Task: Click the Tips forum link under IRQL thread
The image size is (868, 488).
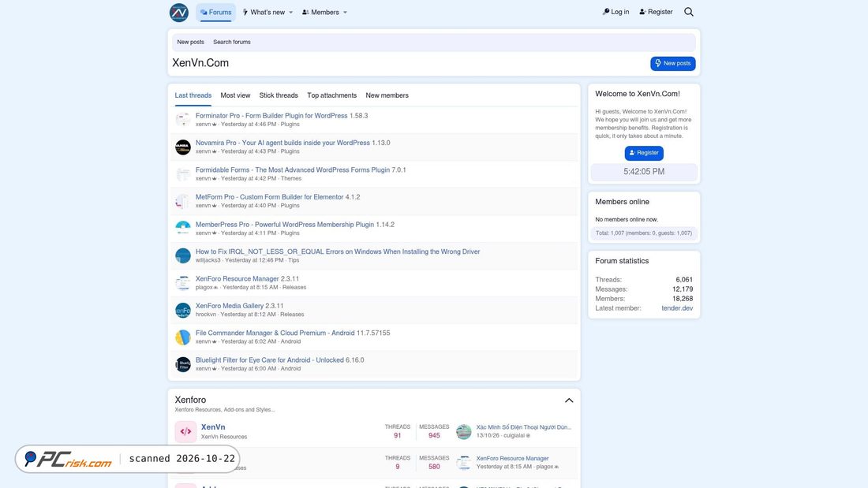Action: 294,260
